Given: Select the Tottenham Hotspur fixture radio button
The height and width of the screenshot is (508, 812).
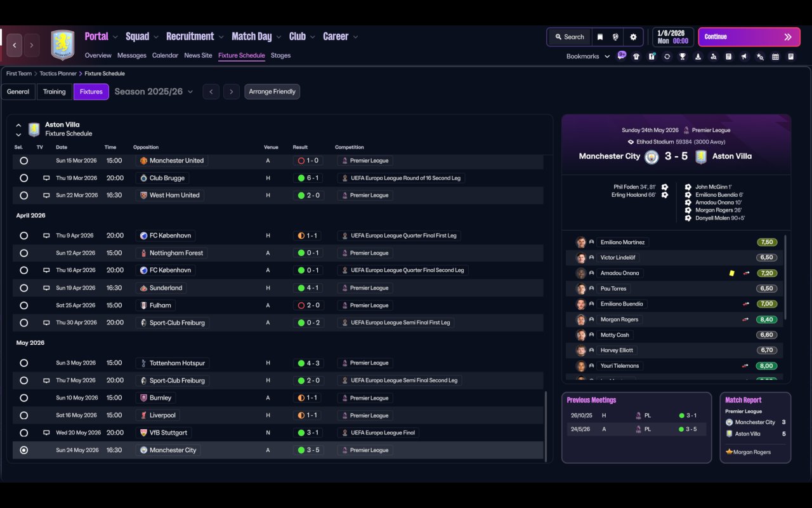Looking at the screenshot, I should point(23,363).
